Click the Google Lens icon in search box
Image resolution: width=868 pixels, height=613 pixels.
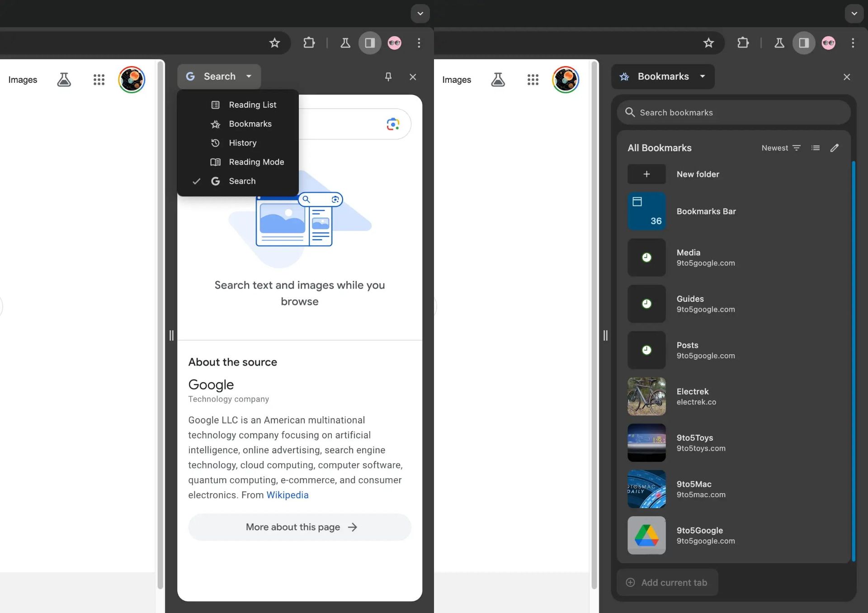(393, 124)
